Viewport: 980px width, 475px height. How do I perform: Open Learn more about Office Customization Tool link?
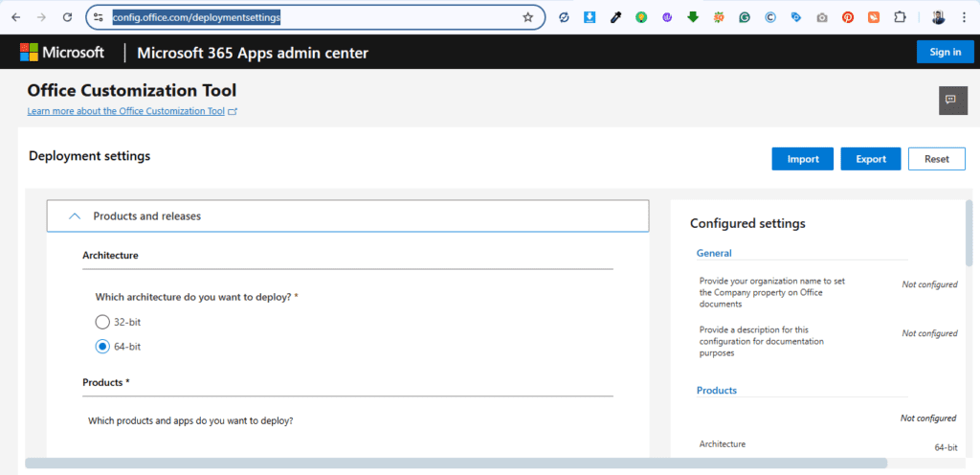click(x=125, y=111)
